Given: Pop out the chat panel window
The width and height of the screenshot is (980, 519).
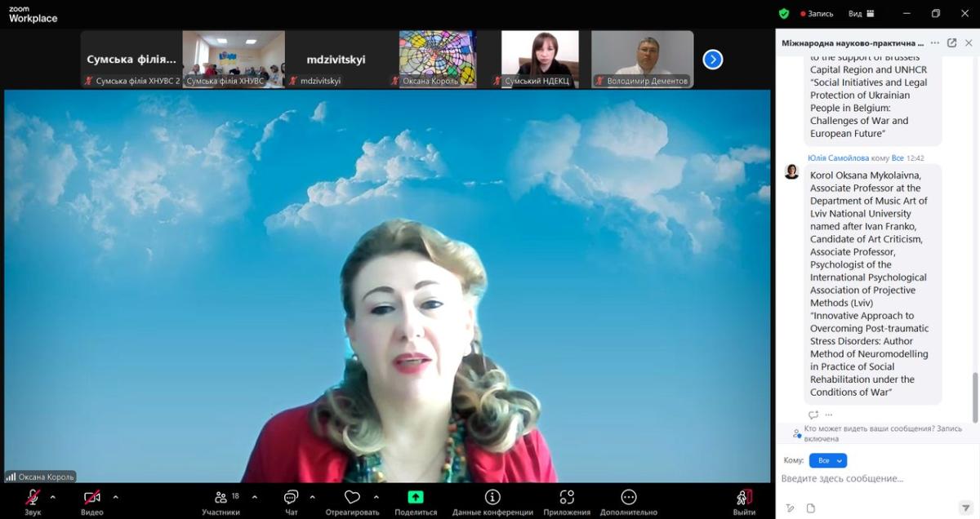Looking at the screenshot, I should [x=951, y=42].
